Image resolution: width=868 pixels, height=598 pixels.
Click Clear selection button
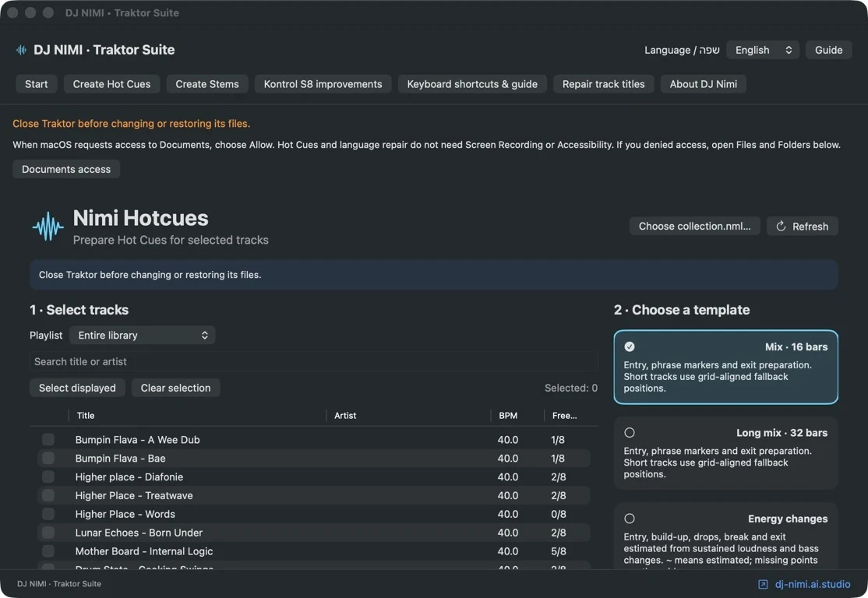click(175, 388)
